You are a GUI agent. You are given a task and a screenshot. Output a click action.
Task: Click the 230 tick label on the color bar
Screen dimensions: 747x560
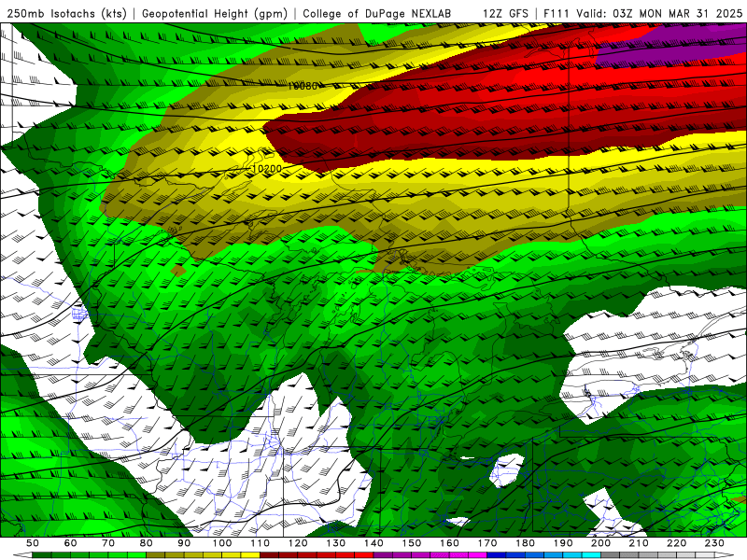[714, 543]
